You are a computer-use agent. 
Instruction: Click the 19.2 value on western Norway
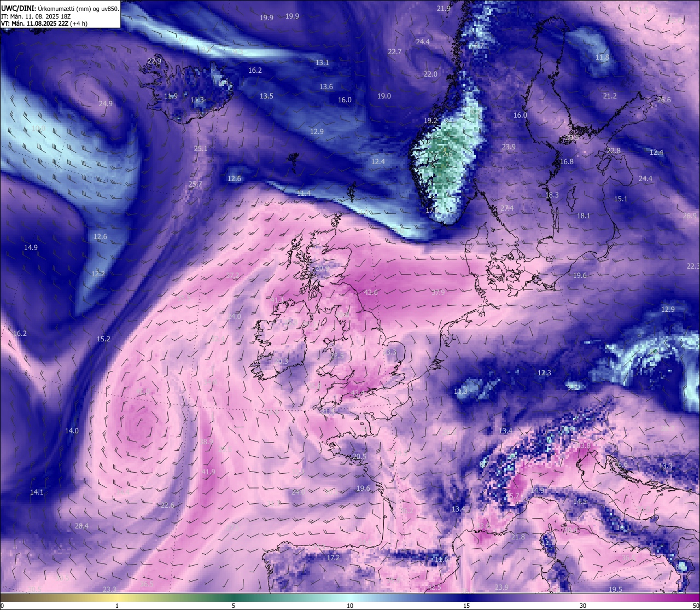pos(431,121)
